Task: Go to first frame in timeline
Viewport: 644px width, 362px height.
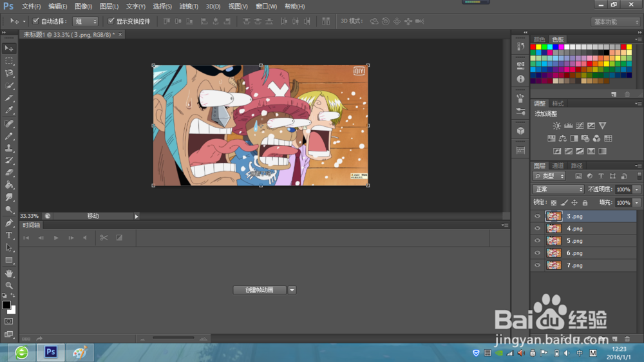Action: pos(26,238)
